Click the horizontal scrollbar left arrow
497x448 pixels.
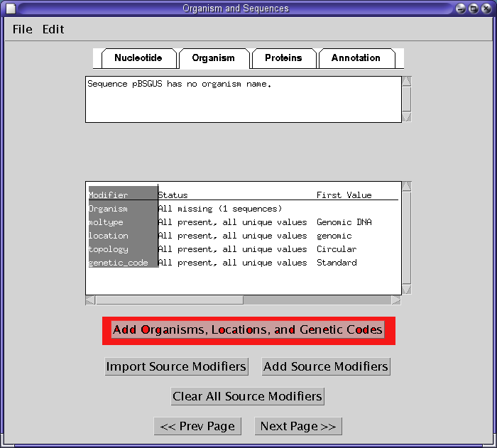pos(90,300)
